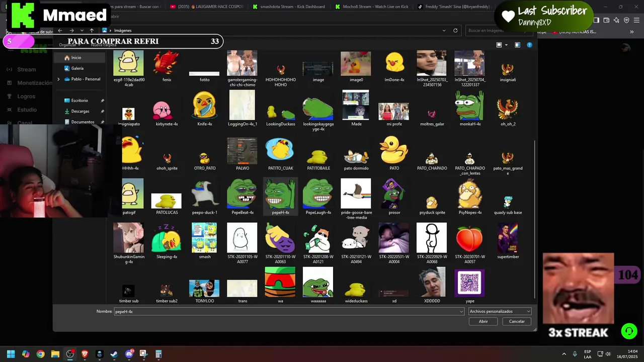The image size is (644, 362).
Task: Select the PsyNopes-4x image file
Action: point(470,197)
